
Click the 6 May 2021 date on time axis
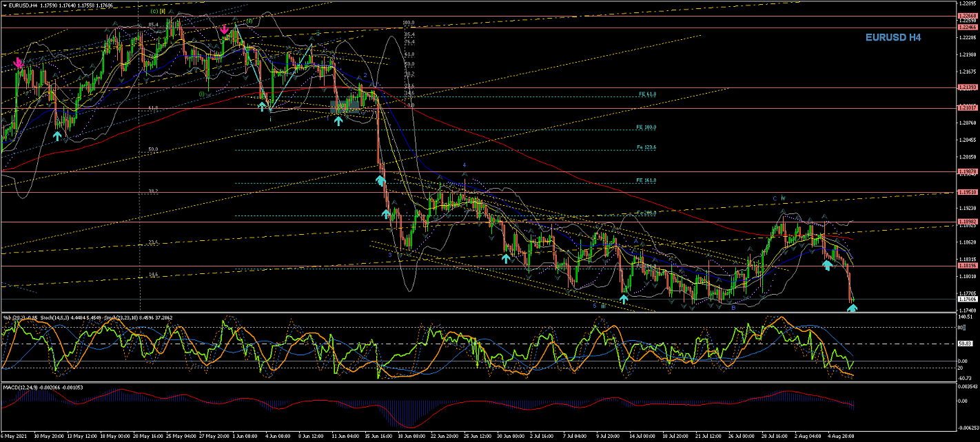(x=14, y=436)
